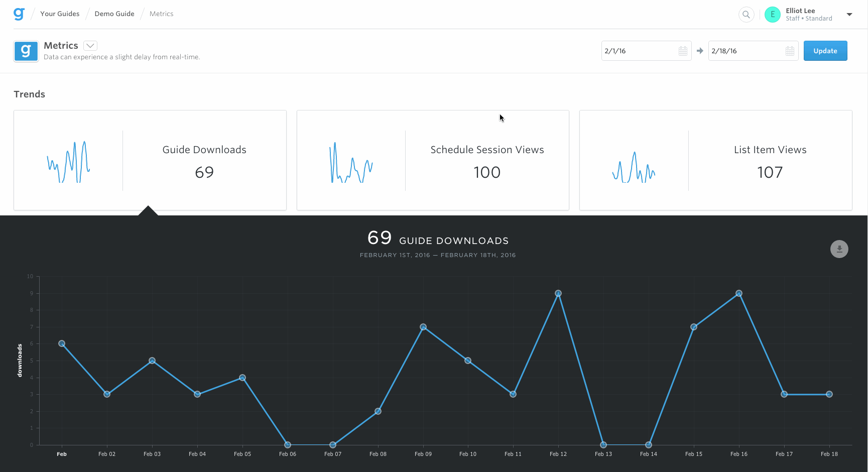Click the 'Staff • Standard' account label
Viewport: 868px width, 472px height.
coord(809,19)
